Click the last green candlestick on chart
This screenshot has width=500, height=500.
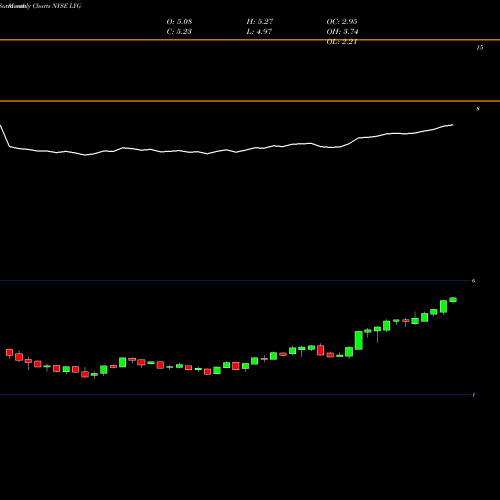[453, 300]
